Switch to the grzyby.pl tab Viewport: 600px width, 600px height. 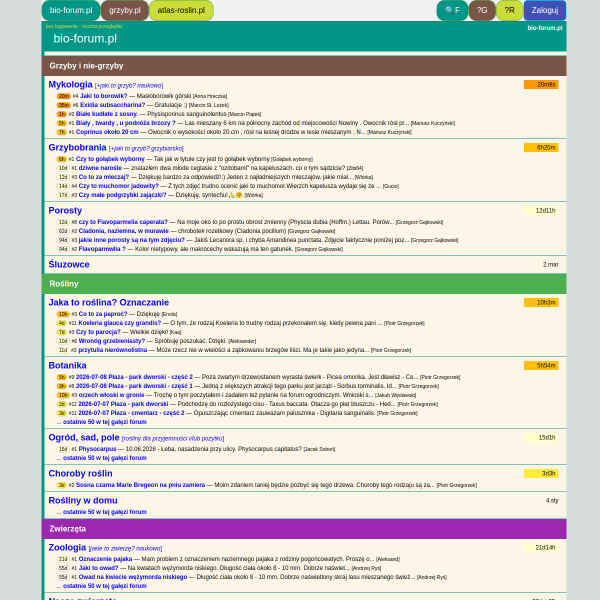coord(124,10)
